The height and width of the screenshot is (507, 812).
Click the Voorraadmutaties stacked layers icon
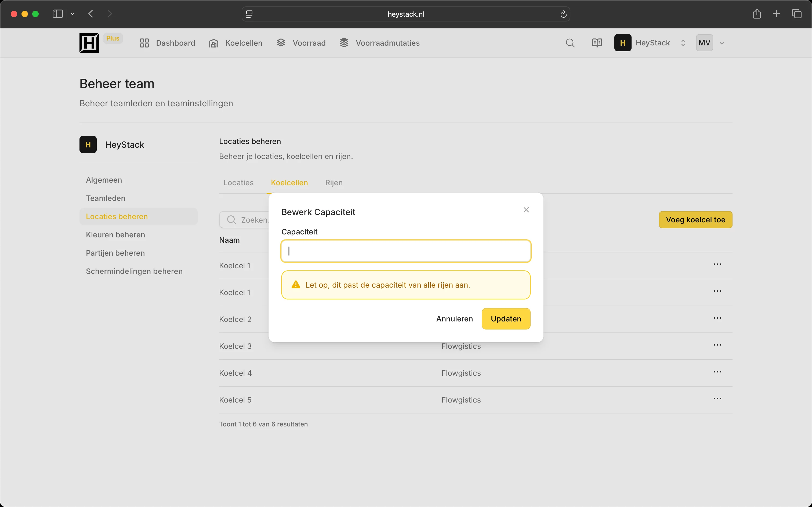point(344,43)
